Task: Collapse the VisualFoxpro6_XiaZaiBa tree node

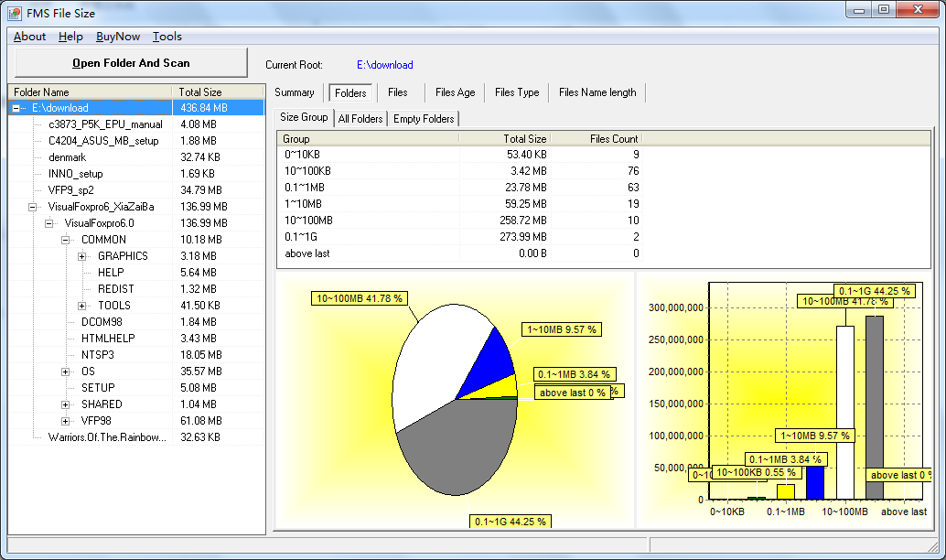Action: point(33,207)
